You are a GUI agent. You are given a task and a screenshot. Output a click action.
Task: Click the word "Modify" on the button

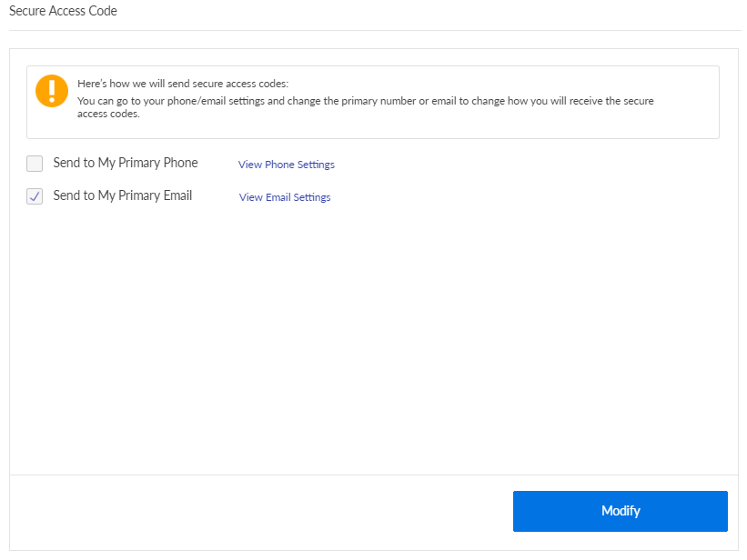[621, 511]
